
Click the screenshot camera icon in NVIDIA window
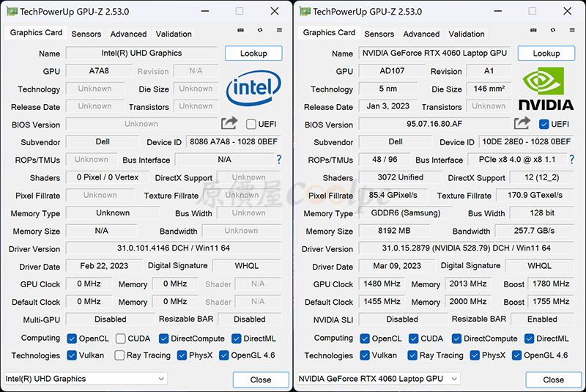coord(534,30)
